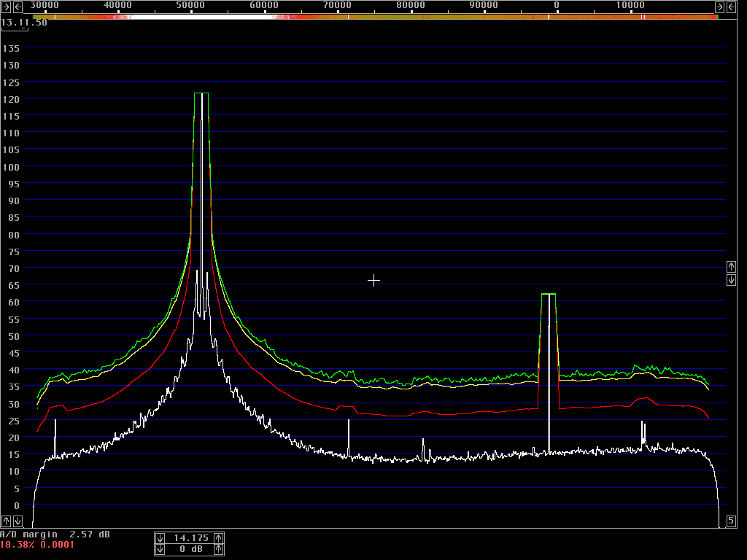Viewport: 747px width, 560px height.
Task: Click the 13.11.50 time stamp
Action: tap(24, 23)
